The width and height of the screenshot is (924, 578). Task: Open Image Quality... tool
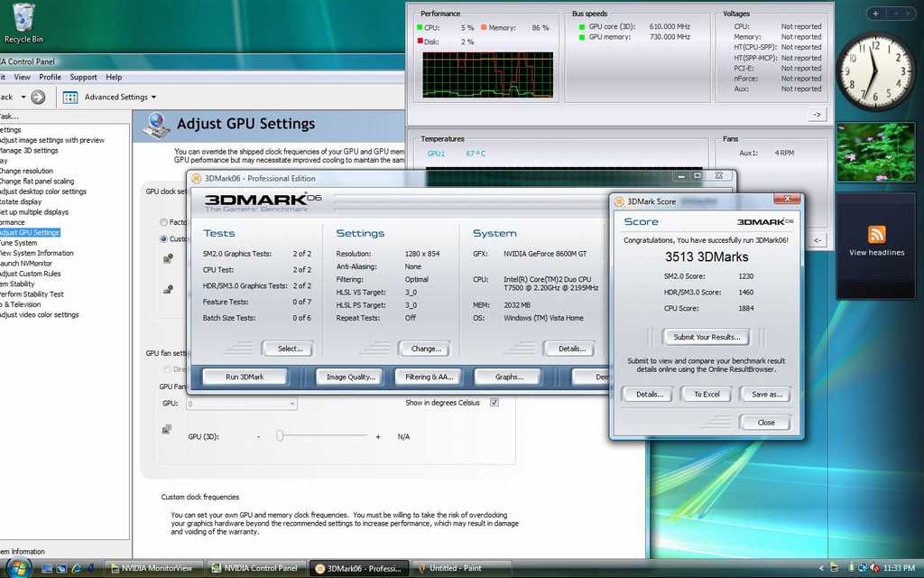click(x=349, y=377)
